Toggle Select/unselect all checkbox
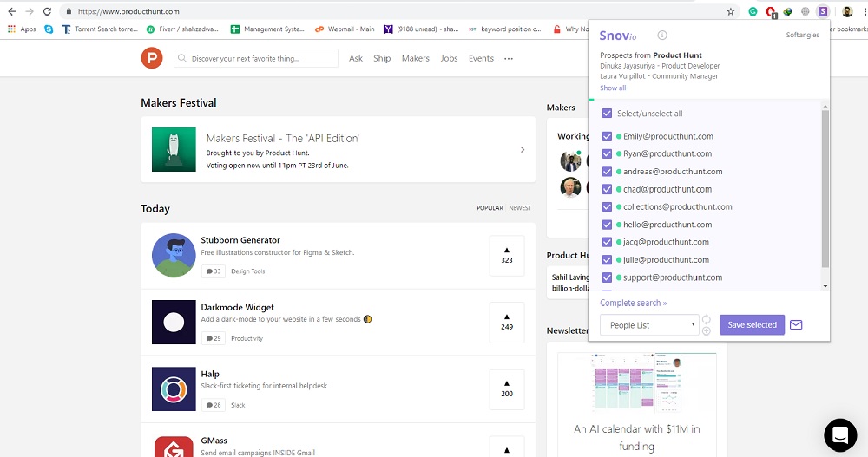Screen dimensions: 868x457 click(607, 114)
